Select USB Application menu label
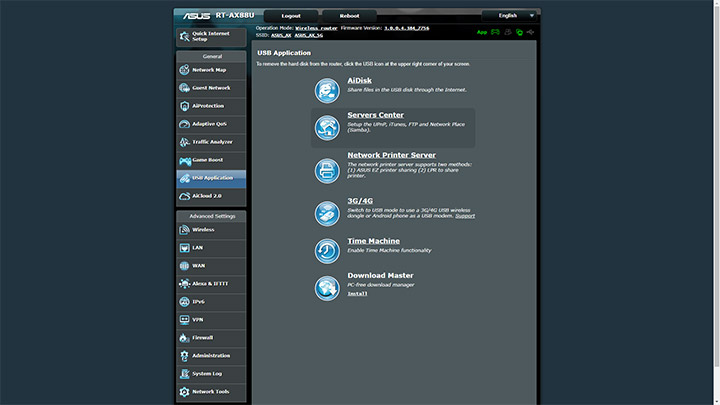 pyautogui.click(x=213, y=178)
